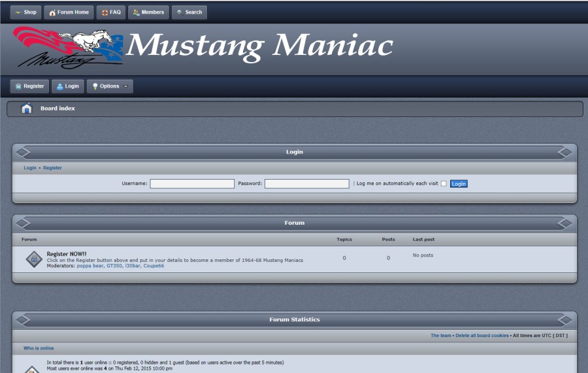View moderator poppa bear's profile
The height and width of the screenshot is (373, 588).
tap(90, 266)
